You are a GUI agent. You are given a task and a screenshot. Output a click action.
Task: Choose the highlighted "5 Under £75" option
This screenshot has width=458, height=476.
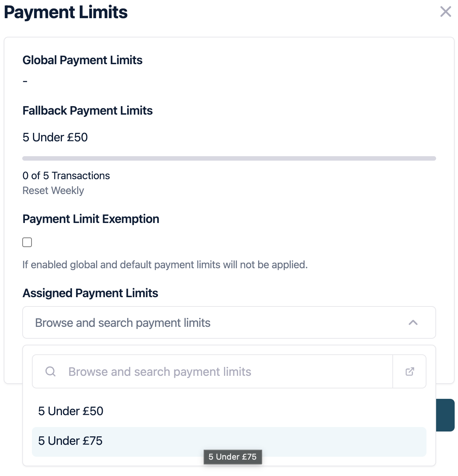[70, 441]
